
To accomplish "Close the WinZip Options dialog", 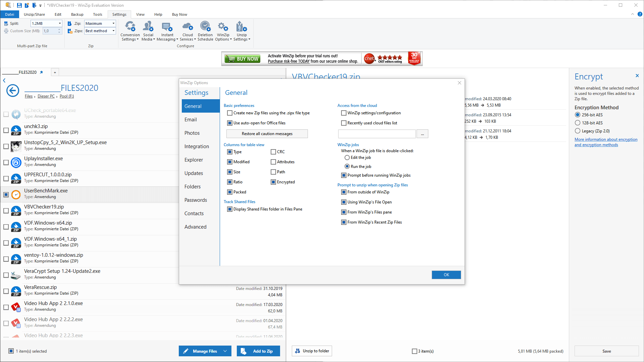I will tap(460, 83).
